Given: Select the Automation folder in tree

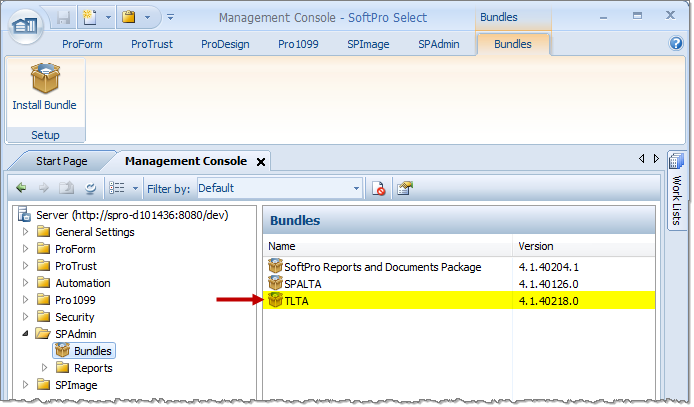Looking at the screenshot, I should coord(83,283).
